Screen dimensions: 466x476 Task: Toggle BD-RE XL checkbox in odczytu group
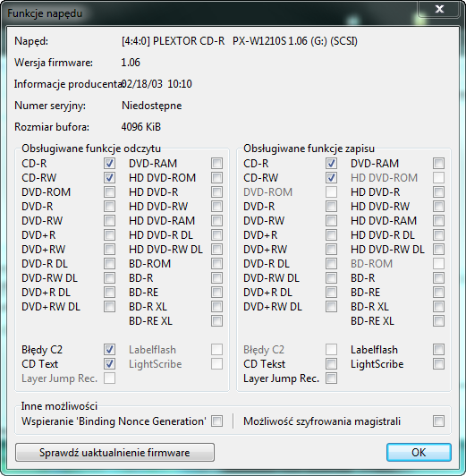coord(217,321)
